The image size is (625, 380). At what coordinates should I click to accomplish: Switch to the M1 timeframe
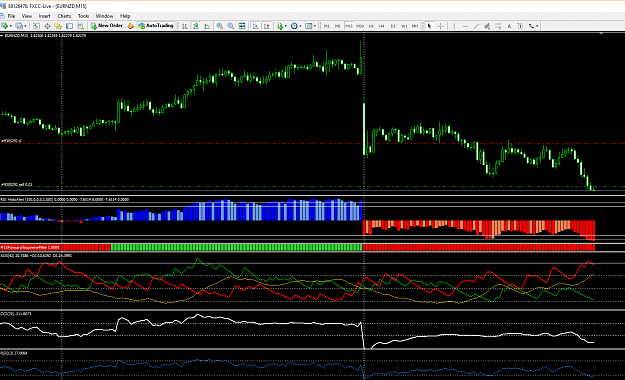coord(326,26)
